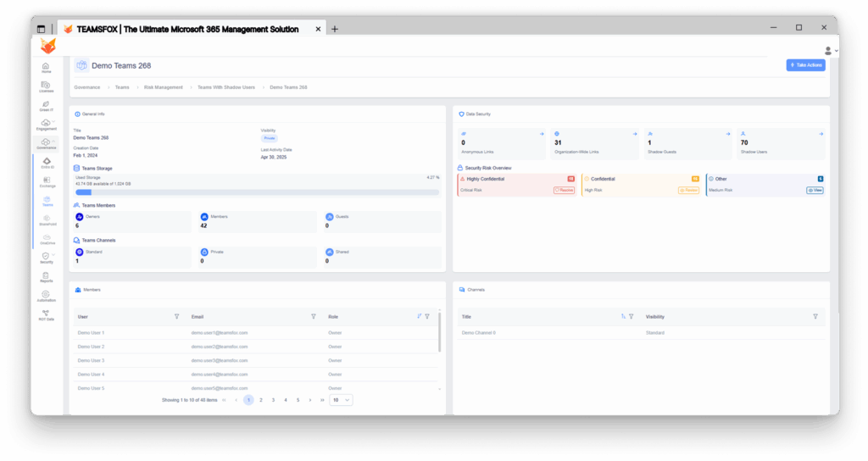This screenshot has width=868, height=461.
Task: Filter the Role column
Action: pos(427,317)
